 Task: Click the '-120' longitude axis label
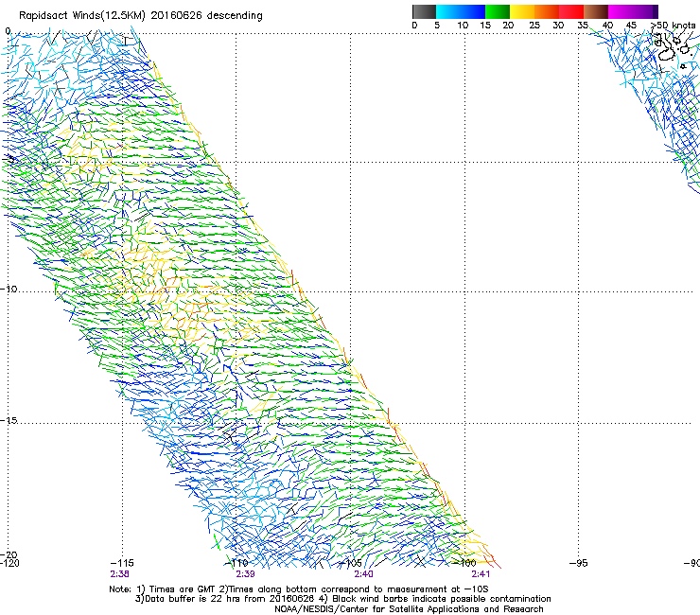pyautogui.click(x=9, y=563)
